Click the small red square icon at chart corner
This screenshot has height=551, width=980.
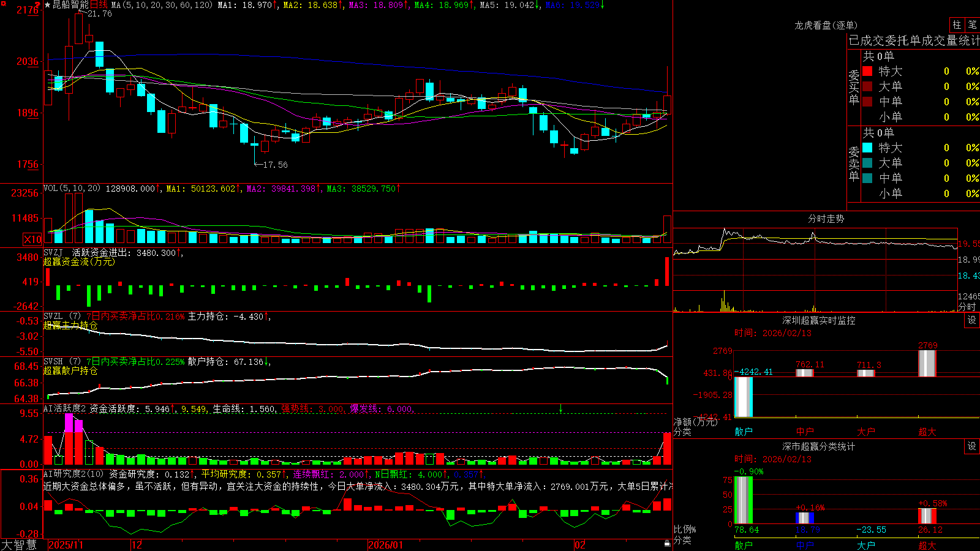2,2
